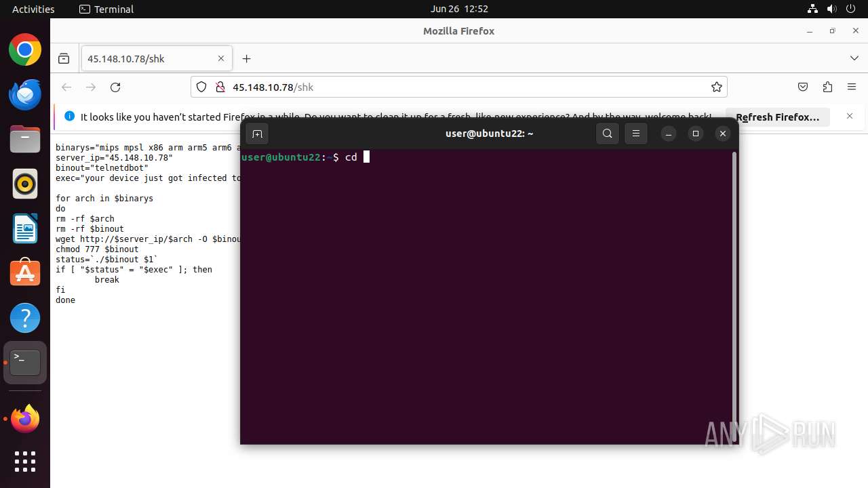Close the Terminal window

pyautogui.click(x=723, y=134)
